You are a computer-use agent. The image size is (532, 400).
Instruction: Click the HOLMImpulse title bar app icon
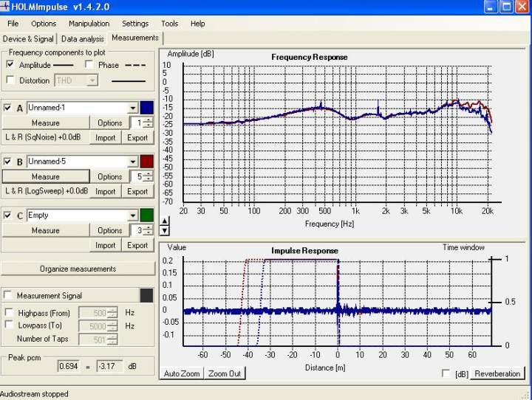pyautogui.click(x=4, y=7)
